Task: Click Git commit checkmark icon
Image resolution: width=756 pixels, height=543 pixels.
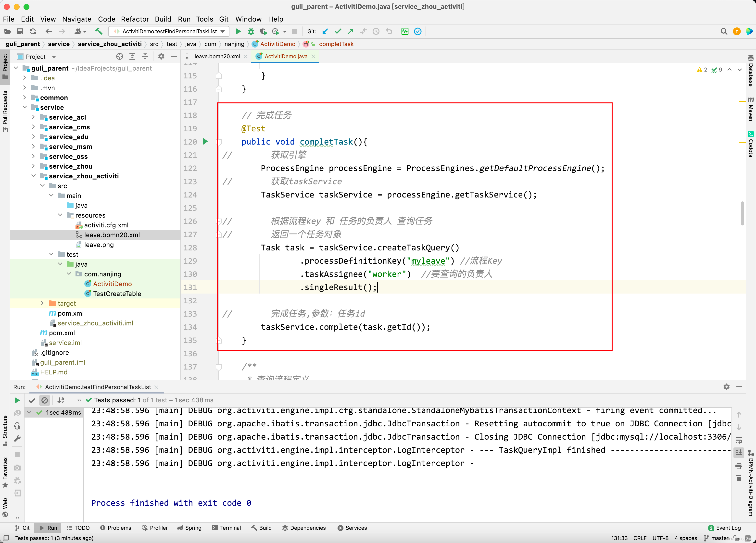Action: click(x=338, y=31)
